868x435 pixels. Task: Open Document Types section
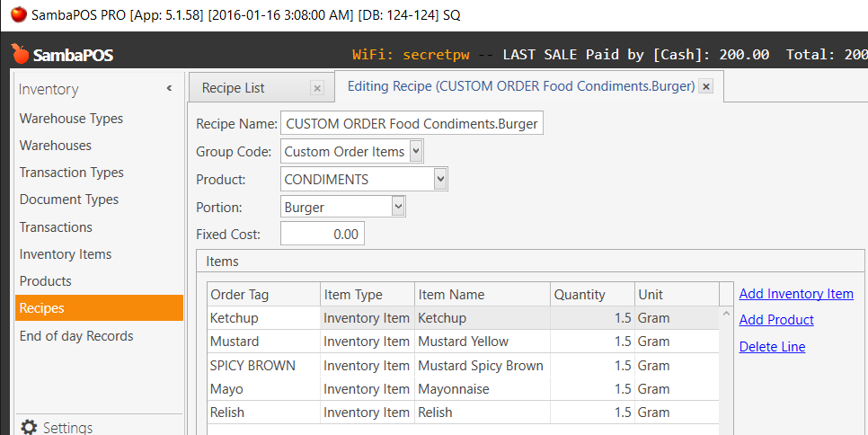pyautogui.click(x=69, y=200)
